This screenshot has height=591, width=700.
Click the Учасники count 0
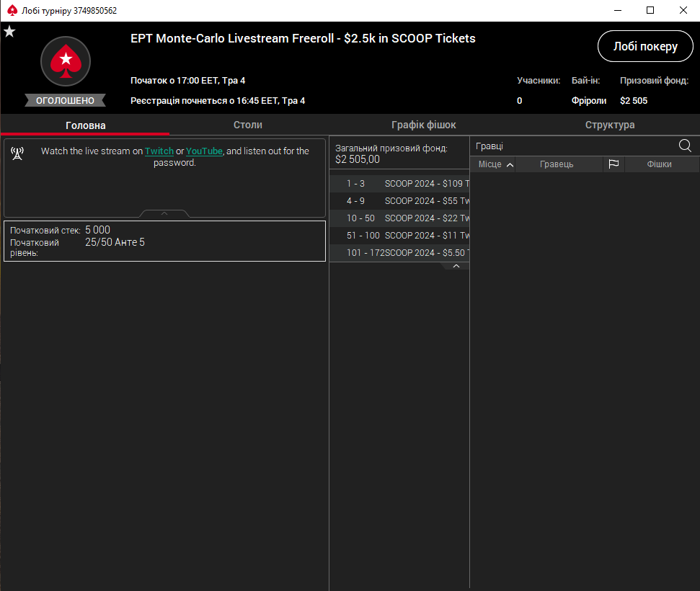pos(519,101)
